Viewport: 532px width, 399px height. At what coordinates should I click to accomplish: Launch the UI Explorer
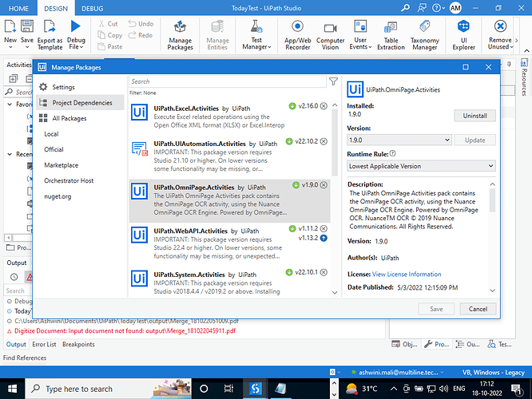(x=463, y=35)
